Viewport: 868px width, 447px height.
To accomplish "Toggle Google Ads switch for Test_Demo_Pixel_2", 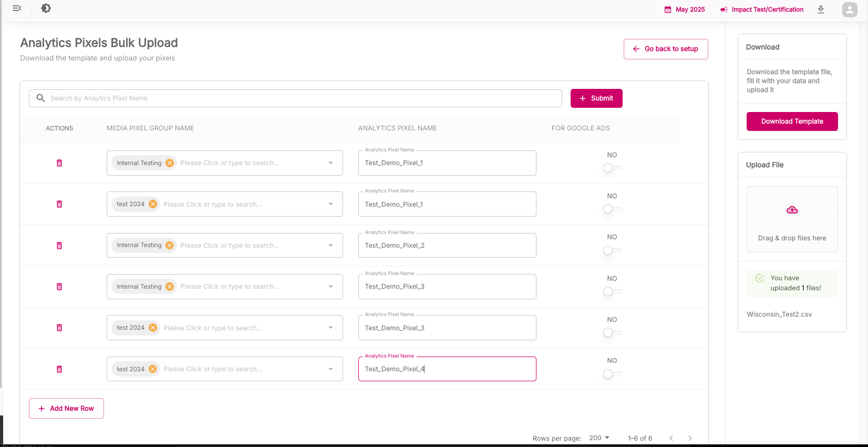I will point(612,250).
